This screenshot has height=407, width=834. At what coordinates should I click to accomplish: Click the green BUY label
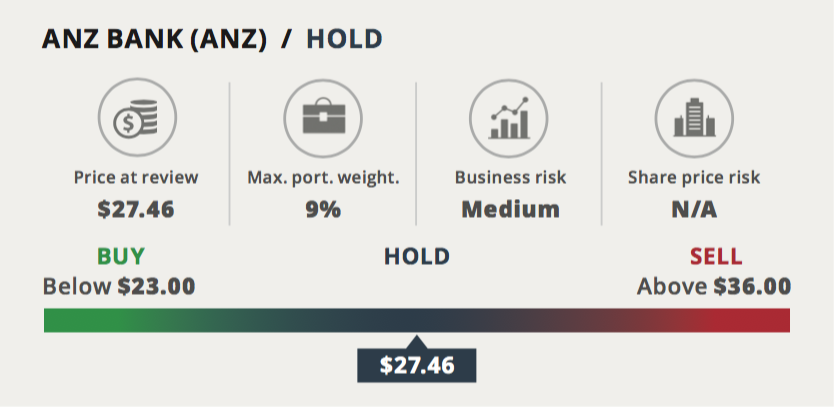tap(121, 256)
